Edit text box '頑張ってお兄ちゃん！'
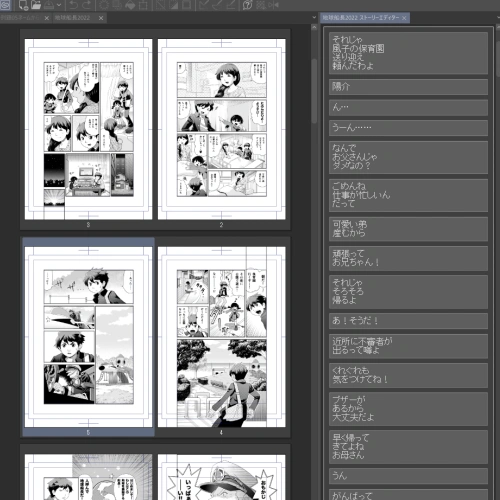 pyautogui.click(x=408, y=258)
